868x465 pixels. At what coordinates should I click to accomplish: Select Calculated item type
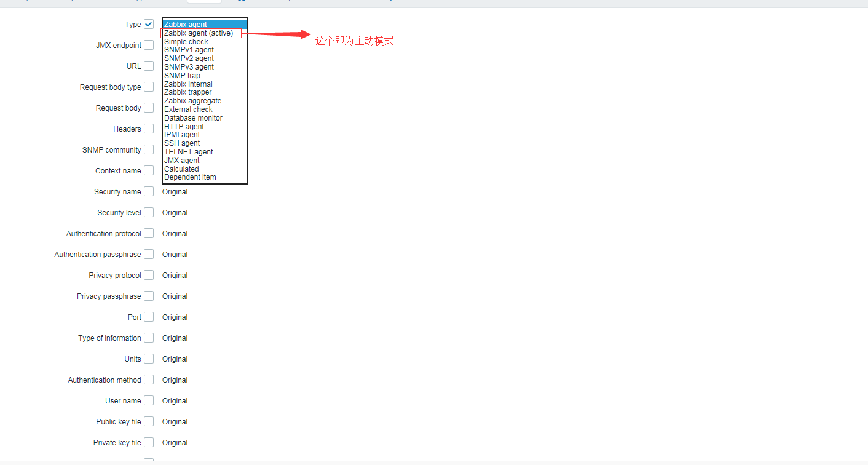tap(205, 169)
